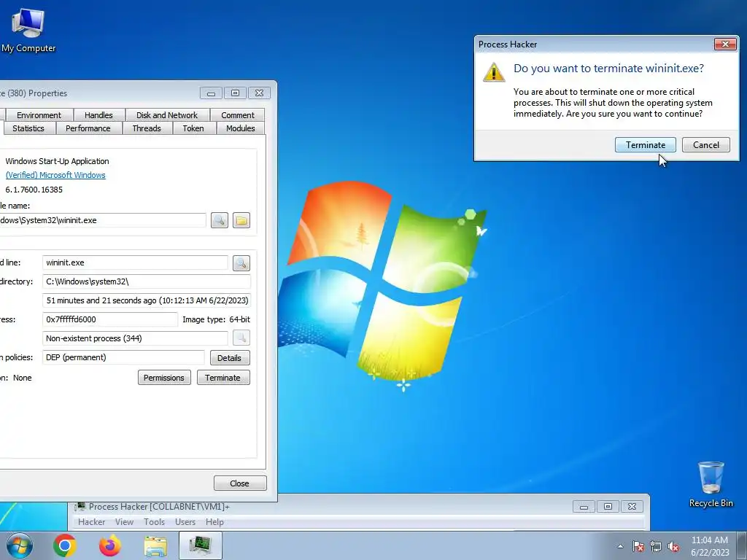The width and height of the screenshot is (747, 560).
Task: Minimize the Process Hacker main window
Action: 584,506
